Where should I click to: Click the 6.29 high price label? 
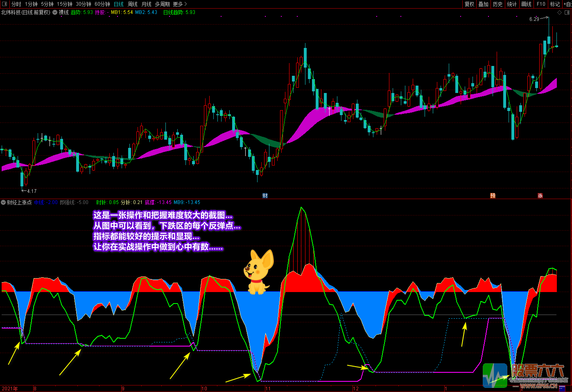(534, 19)
